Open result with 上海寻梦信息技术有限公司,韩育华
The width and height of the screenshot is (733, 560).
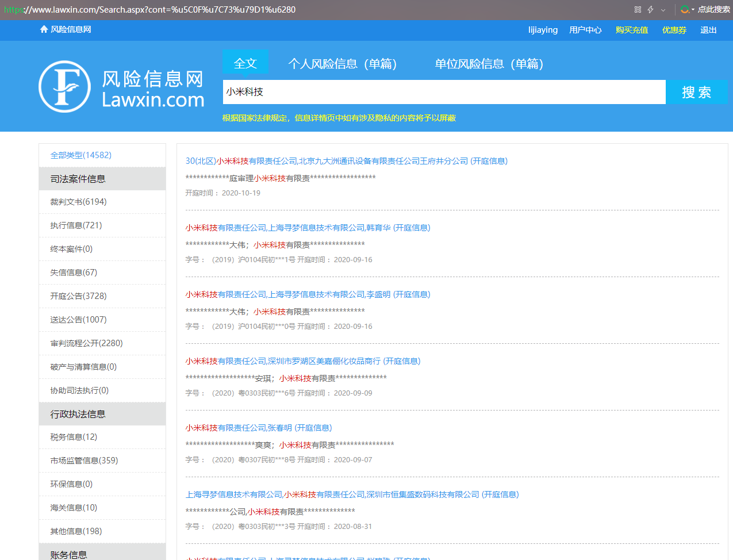(x=308, y=228)
